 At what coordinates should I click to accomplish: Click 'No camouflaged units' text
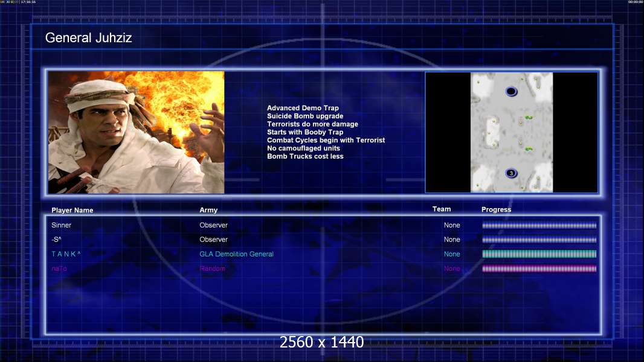click(303, 148)
